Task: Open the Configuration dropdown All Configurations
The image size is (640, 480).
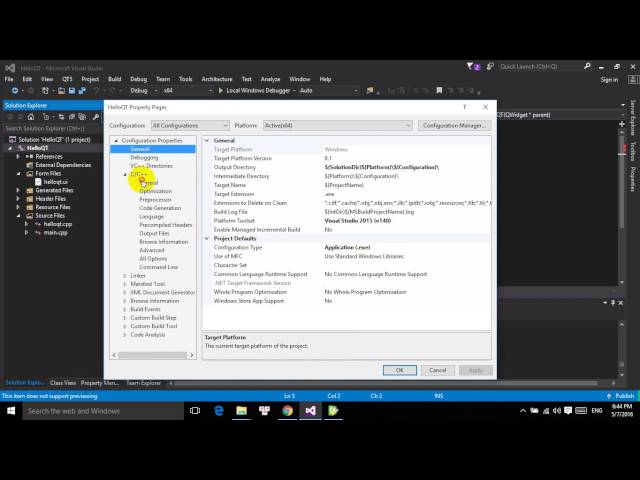Action: point(190,126)
